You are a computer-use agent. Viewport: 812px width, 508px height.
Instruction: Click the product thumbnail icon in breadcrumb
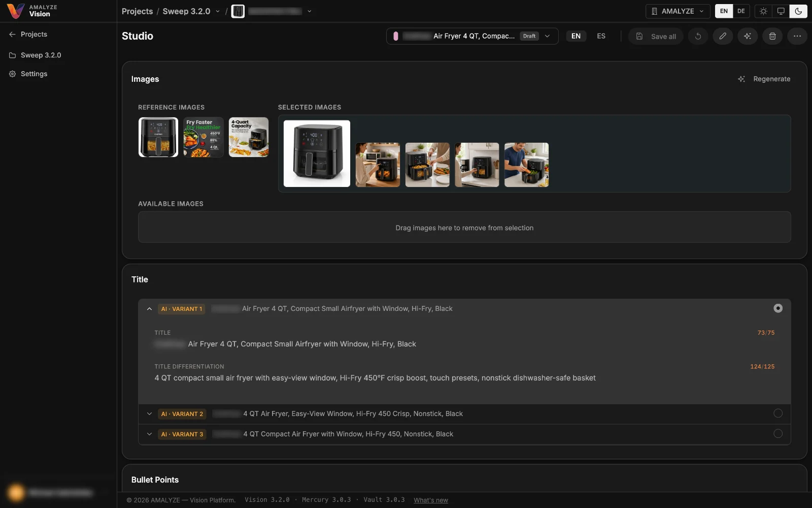point(238,11)
